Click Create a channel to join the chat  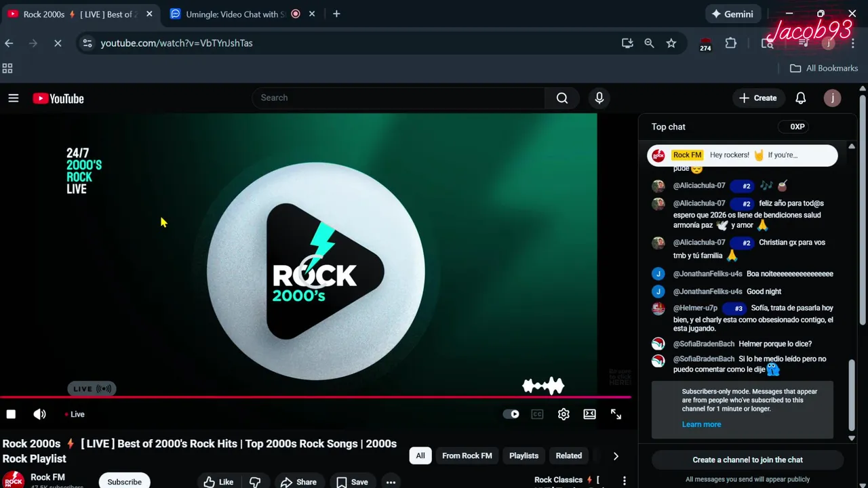click(747, 460)
